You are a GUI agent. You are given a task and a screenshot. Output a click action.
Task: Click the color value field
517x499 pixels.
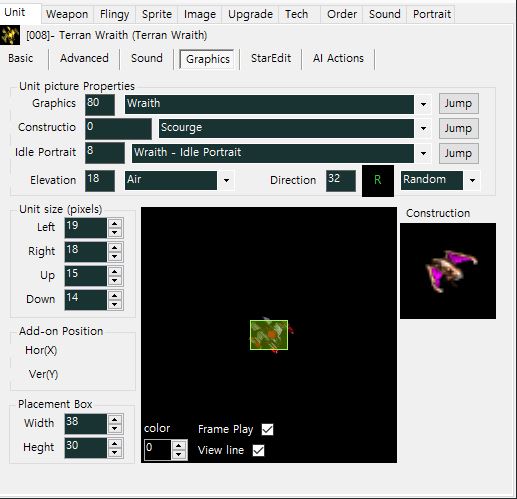[x=158, y=450]
